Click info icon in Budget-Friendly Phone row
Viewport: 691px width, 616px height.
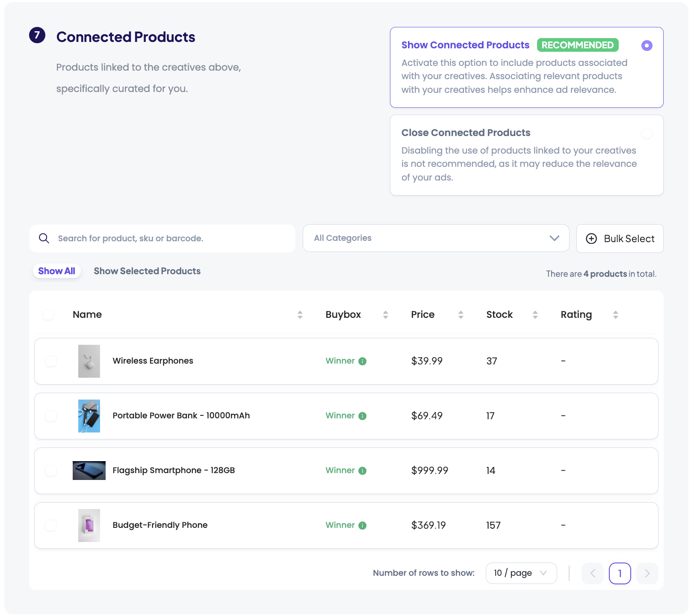point(362,525)
